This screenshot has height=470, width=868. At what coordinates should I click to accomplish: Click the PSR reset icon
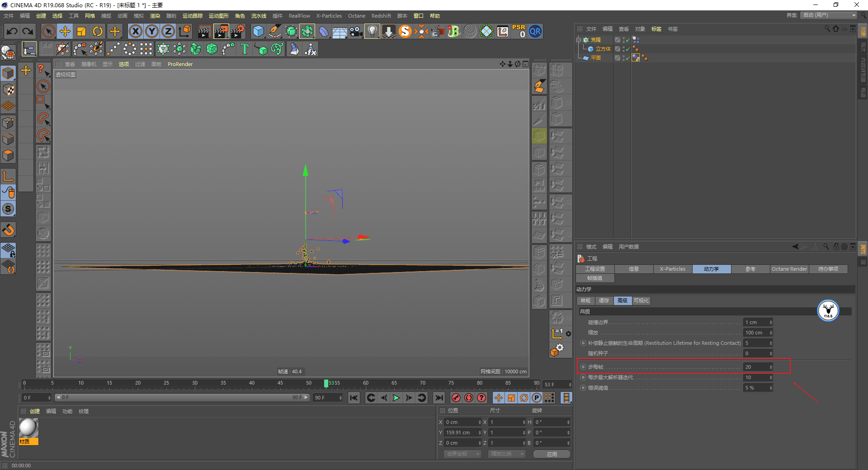519,31
